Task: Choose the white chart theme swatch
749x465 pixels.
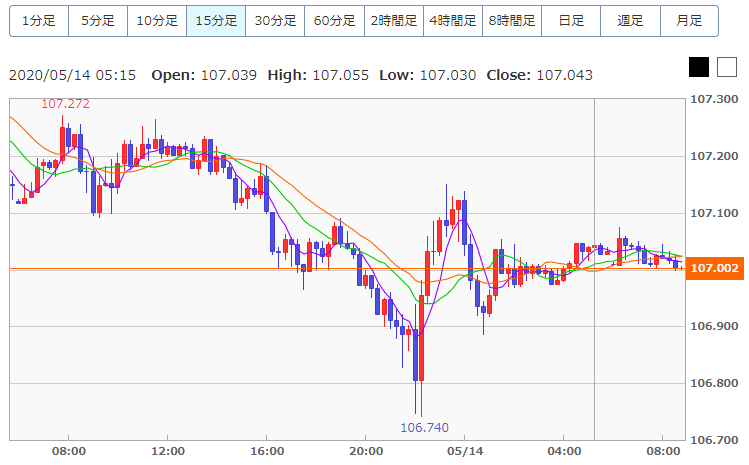Action: [x=727, y=67]
